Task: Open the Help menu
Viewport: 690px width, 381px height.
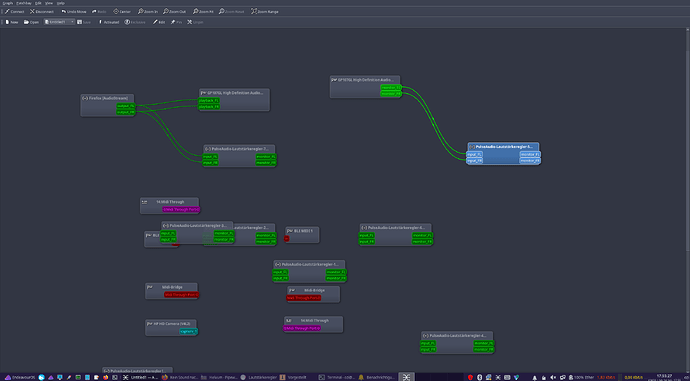Action: coord(60,3)
